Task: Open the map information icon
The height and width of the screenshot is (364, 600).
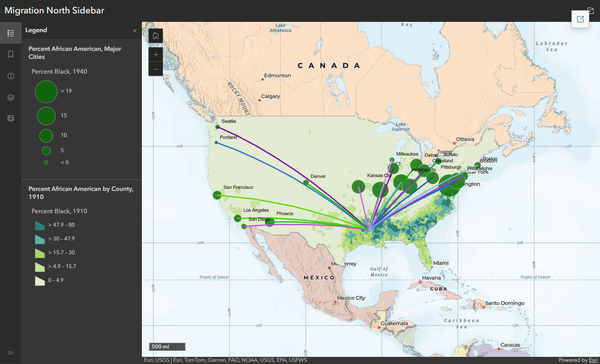Action: click(x=11, y=76)
